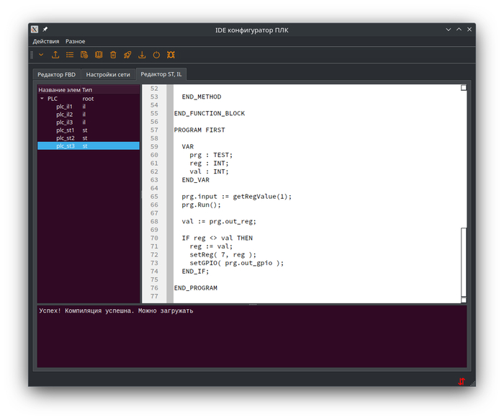Click the END_FUNCTION_BLOCK code line

210,113
